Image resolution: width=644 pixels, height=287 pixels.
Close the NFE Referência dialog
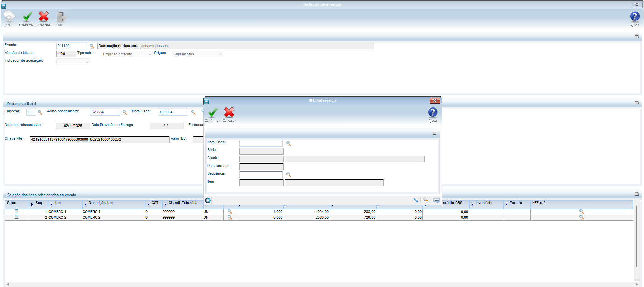click(435, 101)
